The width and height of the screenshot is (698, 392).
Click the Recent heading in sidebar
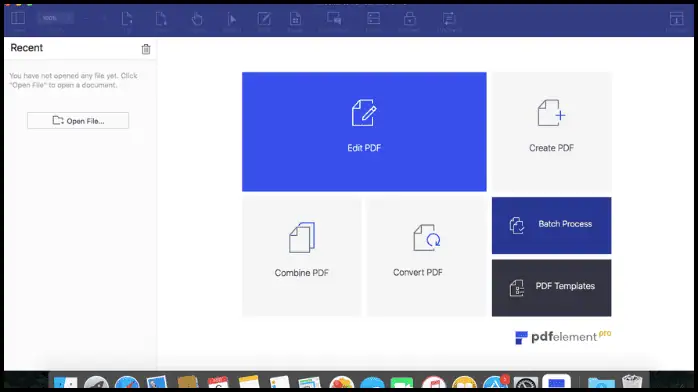pyautogui.click(x=27, y=48)
